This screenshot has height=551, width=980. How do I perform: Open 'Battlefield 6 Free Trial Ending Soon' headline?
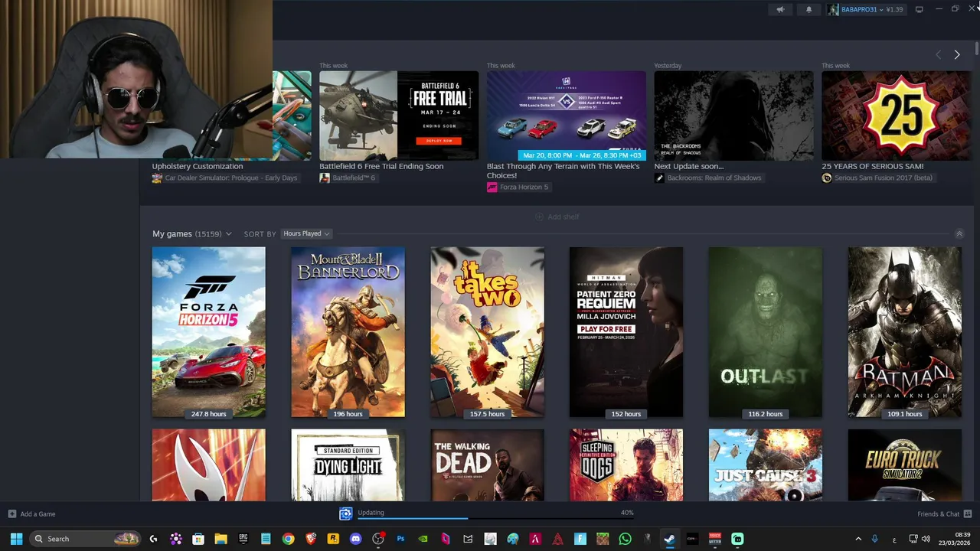point(381,166)
